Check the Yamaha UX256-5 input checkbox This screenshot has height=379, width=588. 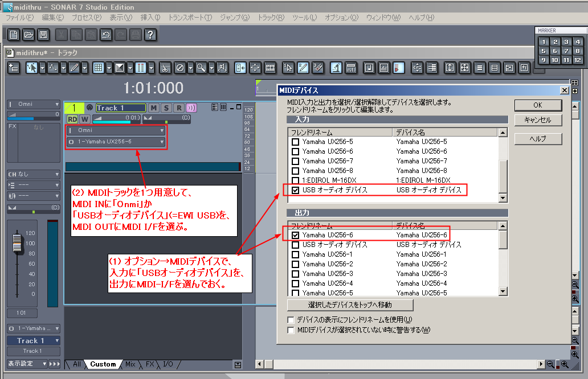[296, 142]
